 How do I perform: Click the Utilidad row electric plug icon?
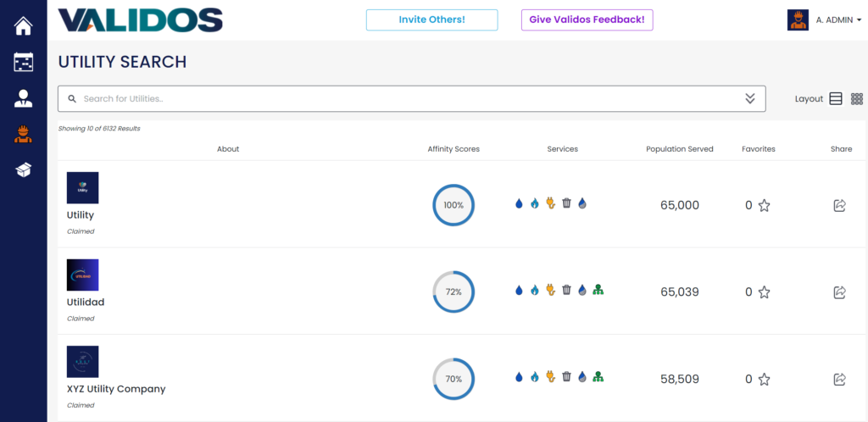click(550, 290)
